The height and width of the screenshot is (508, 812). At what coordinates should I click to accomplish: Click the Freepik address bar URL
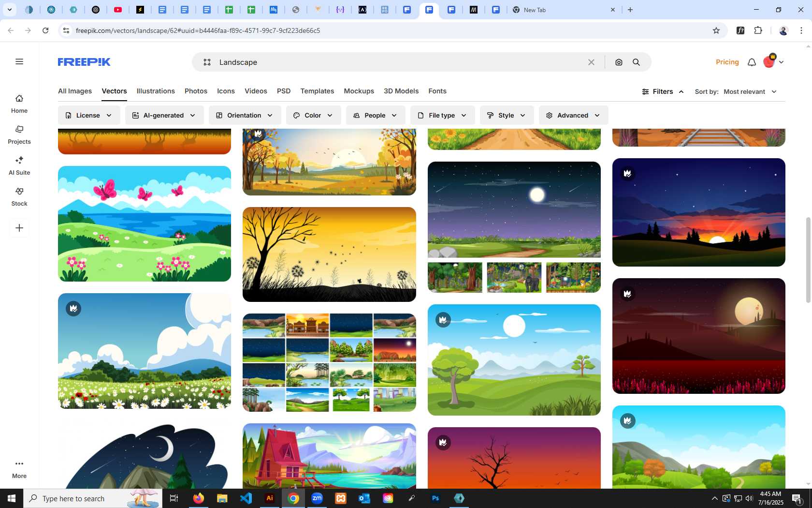coord(198,30)
